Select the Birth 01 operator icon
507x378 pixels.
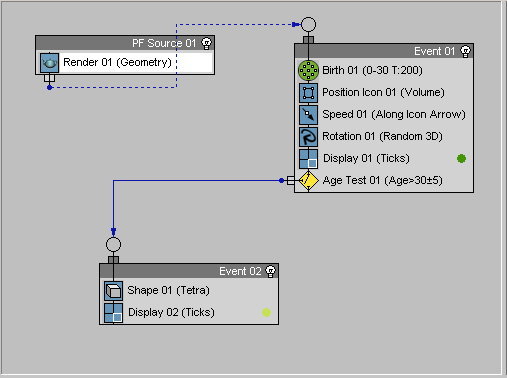(x=308, y=71)
